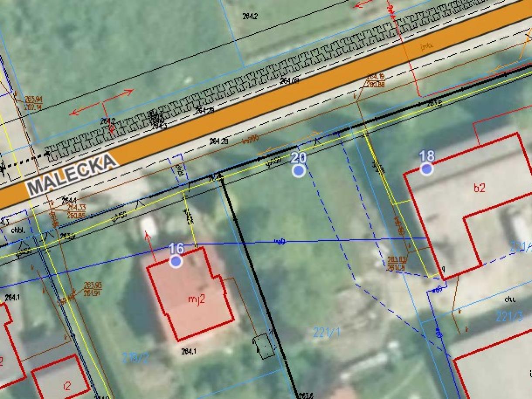Click parcel number label 221/1
Image resolution: width=532 pixels, height=399 pixels.
point(327,332)
